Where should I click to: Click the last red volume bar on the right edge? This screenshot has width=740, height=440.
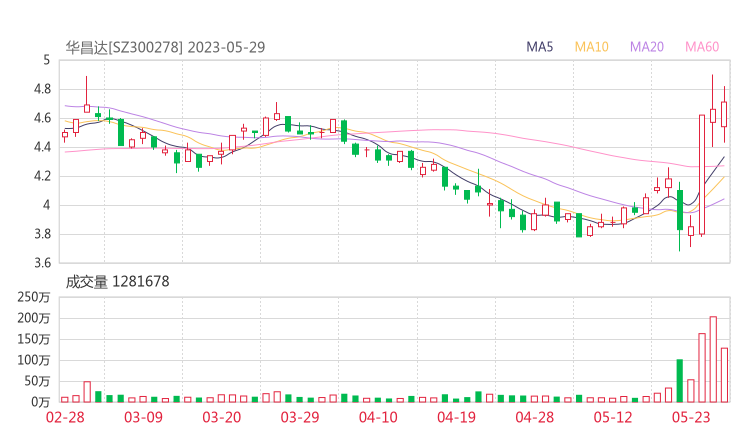point(724,375)
